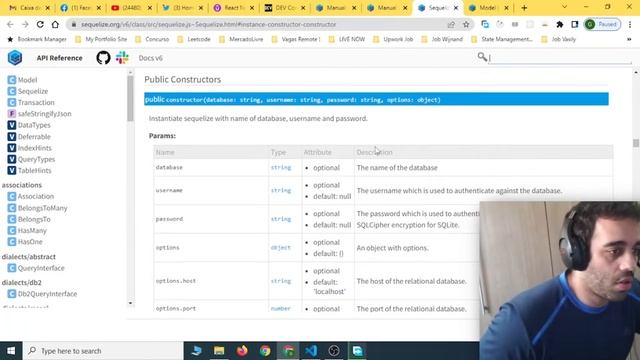
Task: Open the Chrome three-dot menu
Action: 630,24
